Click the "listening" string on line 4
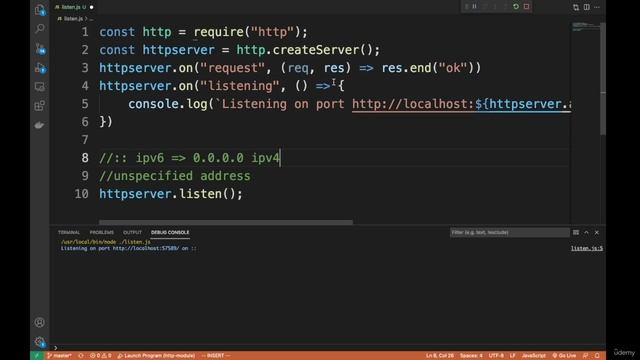This screenshot has height=360, width=640. (240, 86)
